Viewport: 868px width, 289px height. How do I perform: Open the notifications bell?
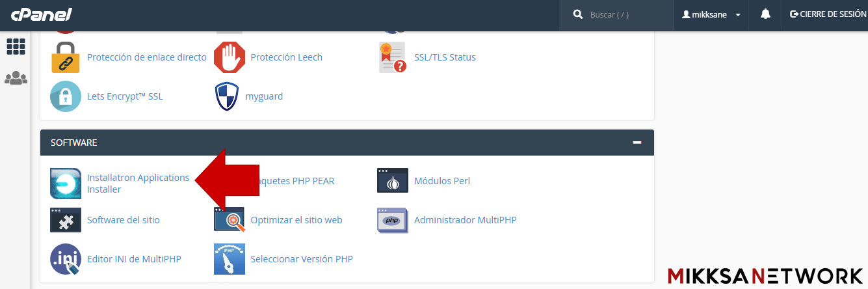click(x=765, y=14)
